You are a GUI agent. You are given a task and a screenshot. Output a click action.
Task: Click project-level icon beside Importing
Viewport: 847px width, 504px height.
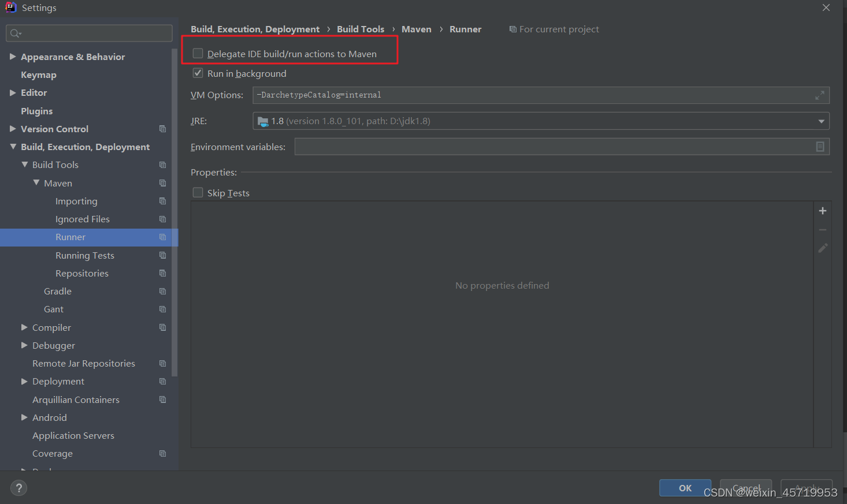tap(162, 201)
